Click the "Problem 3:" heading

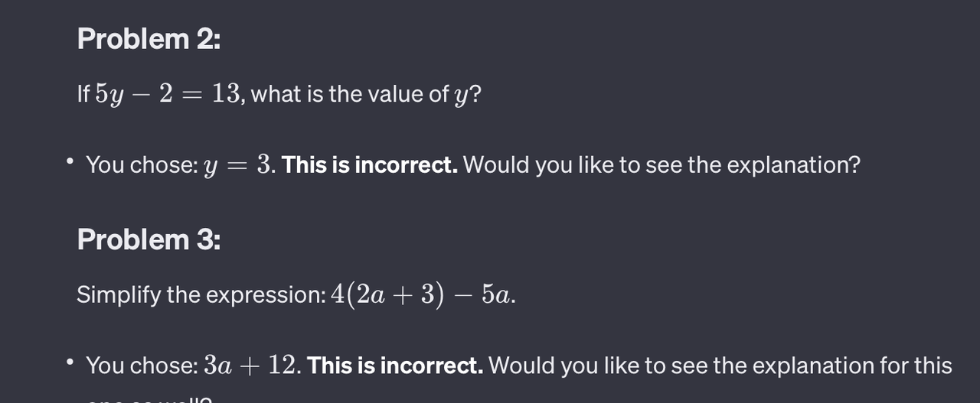pyautogui.click(x=149, y=239)
